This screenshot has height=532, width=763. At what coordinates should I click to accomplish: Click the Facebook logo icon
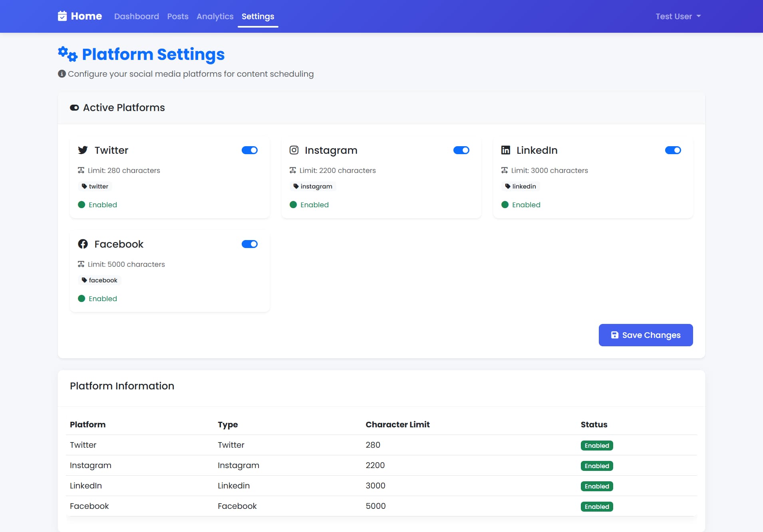tap(83, 244)
